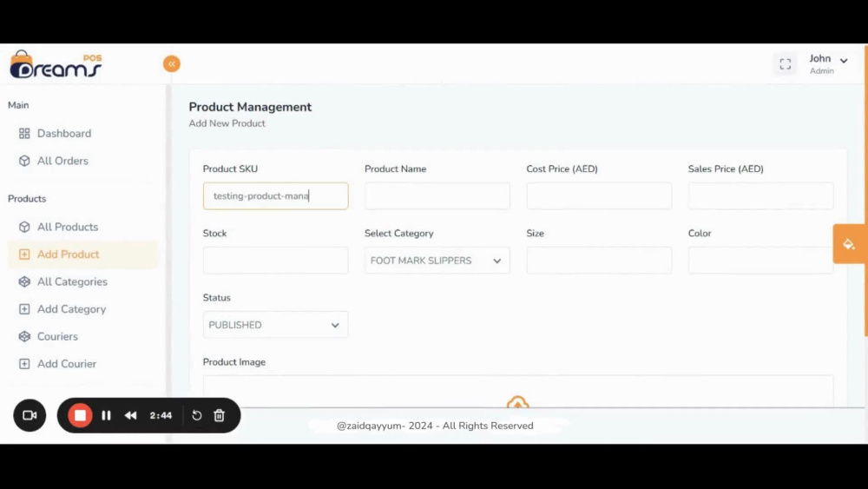Click the Couriers icon
The height and width of the screenshot is (489, 868).
tap(24, 337)
